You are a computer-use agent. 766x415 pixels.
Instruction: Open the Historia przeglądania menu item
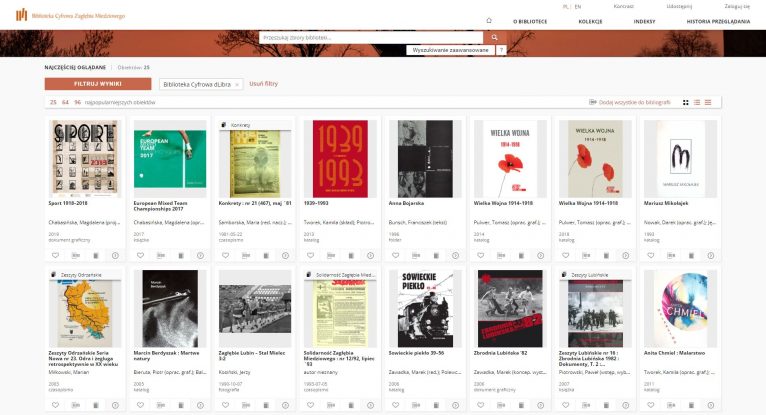click(x=717, y=20)
